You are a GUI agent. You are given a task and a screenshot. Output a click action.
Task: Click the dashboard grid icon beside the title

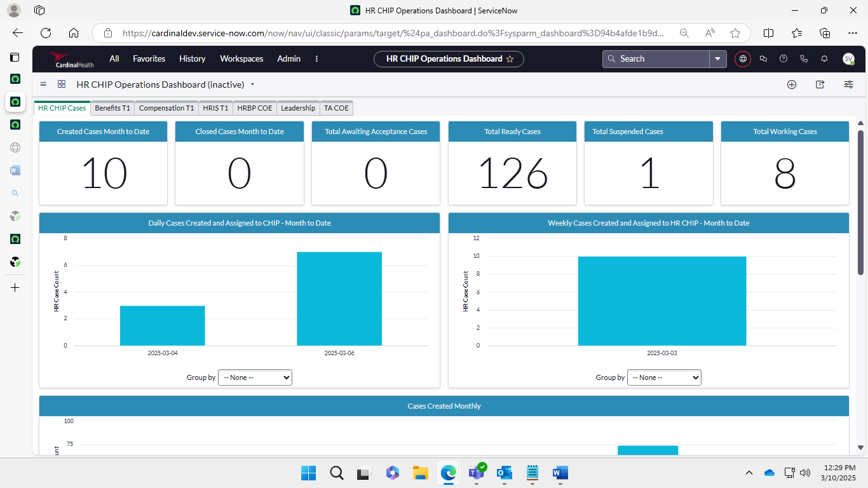point(62,84)
